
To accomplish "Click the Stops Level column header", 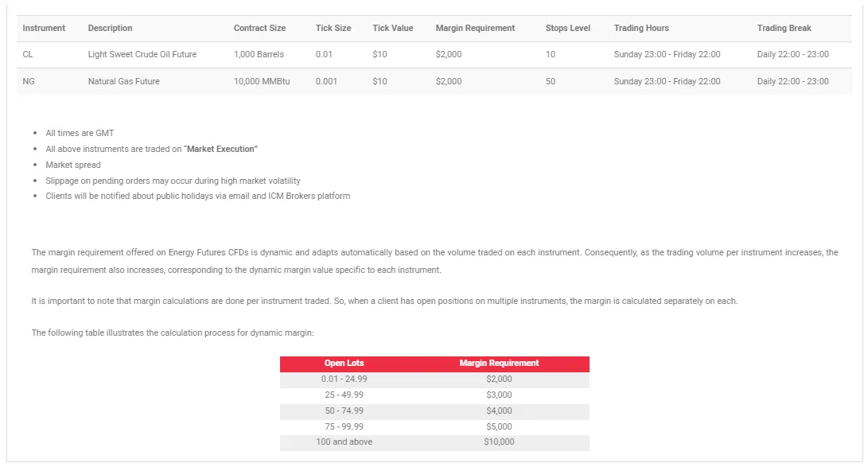I will pyautogui.click(x=567, y=28).
